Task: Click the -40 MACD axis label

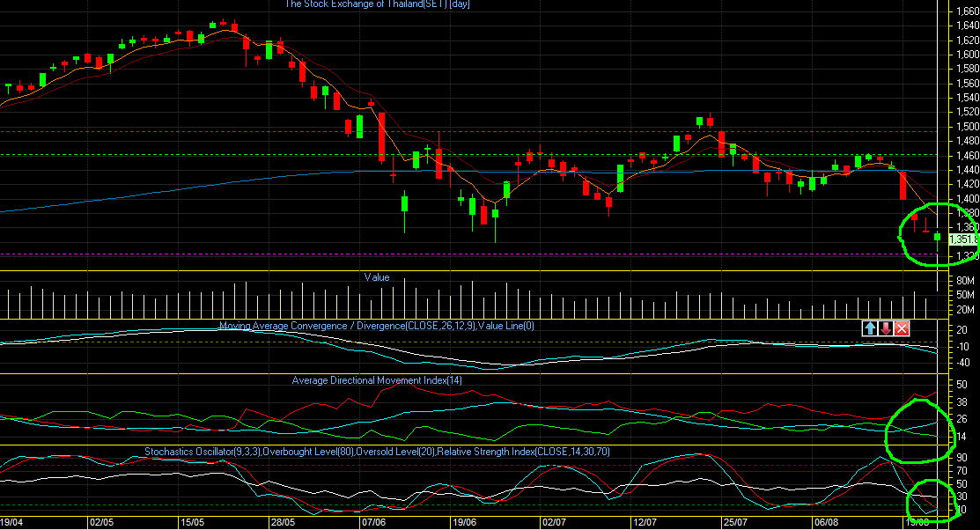Action: (x=963, y=363)
